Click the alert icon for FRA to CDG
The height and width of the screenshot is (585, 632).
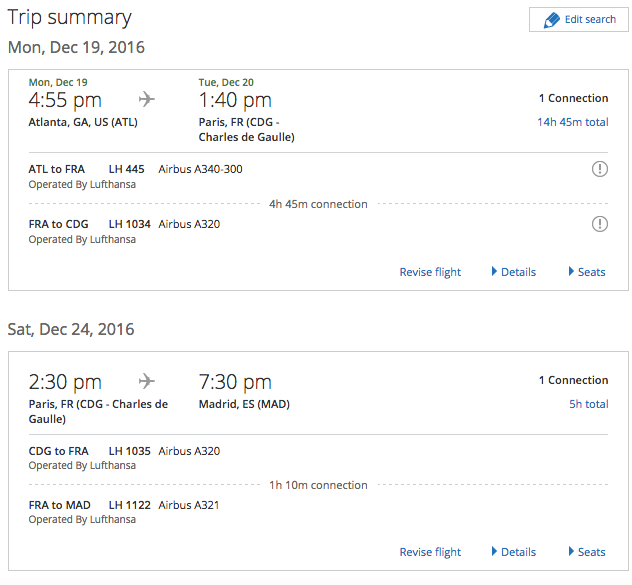click(600, 224)
